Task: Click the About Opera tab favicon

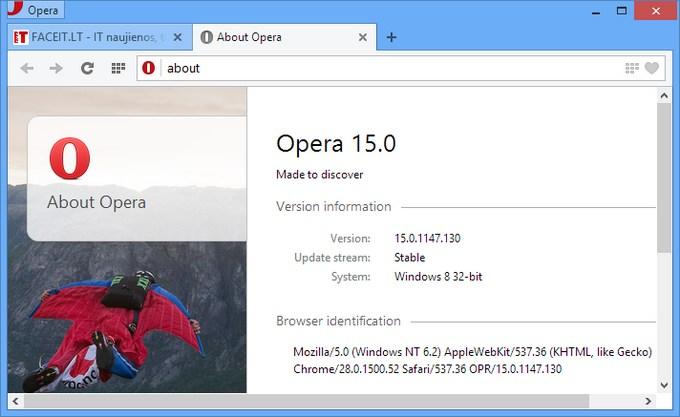Action: [x=206, y=37]
